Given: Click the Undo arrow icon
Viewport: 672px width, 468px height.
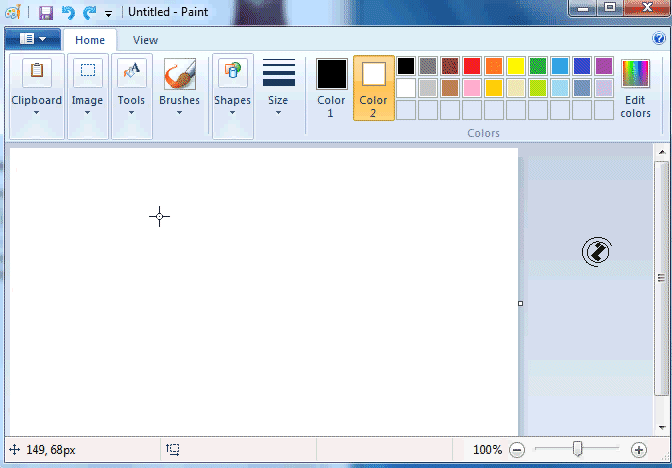Looking at the screenshot, I should (x=68, y=12).
